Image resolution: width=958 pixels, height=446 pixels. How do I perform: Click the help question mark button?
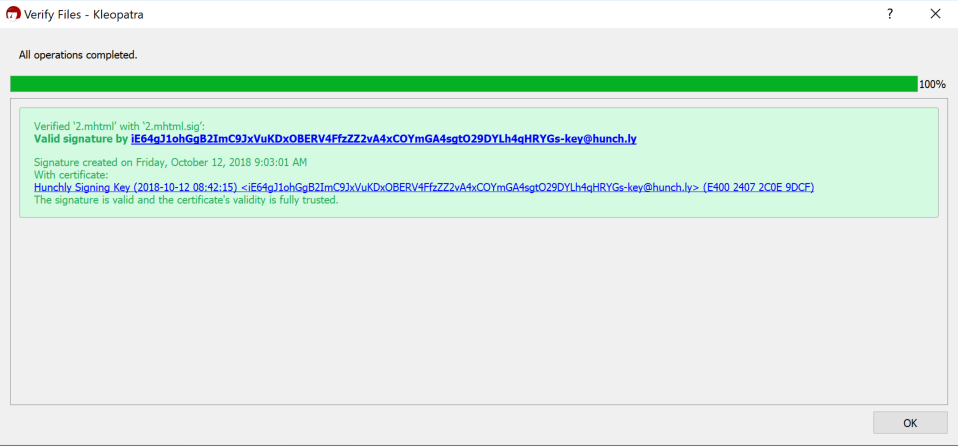tap(890, 13)
